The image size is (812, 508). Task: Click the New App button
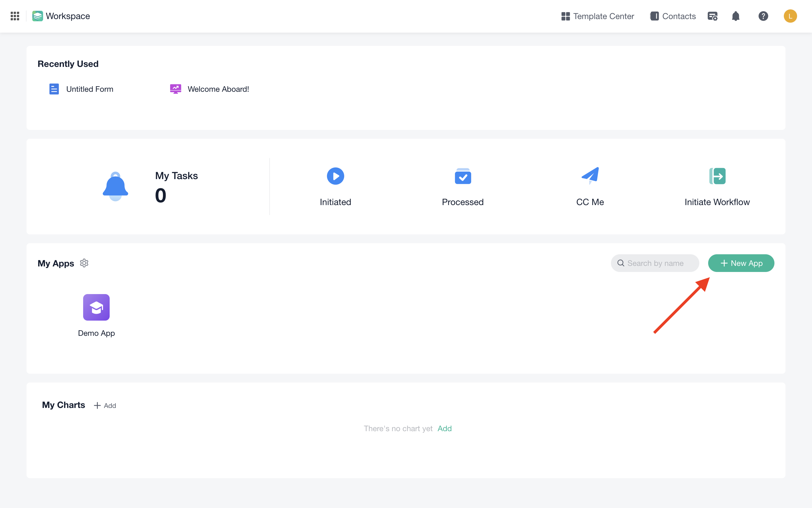click(x=741, y=263)
